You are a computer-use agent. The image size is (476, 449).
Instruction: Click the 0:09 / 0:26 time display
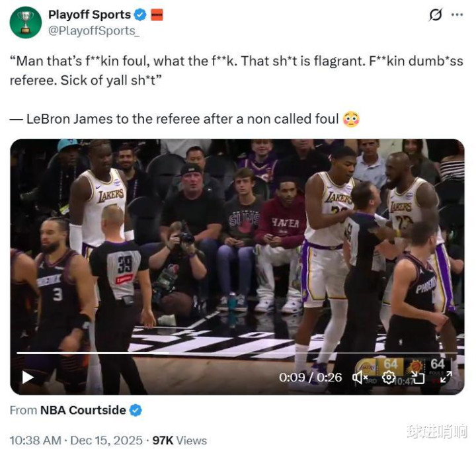pyautogui.click(x=310, y=378)
